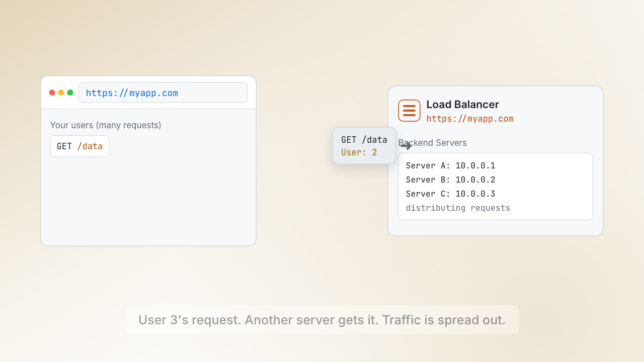This screenshot has height=362, width=644.
Task: Select the 'Server C: 10.0.0.3' row
Action: point(451,194)
